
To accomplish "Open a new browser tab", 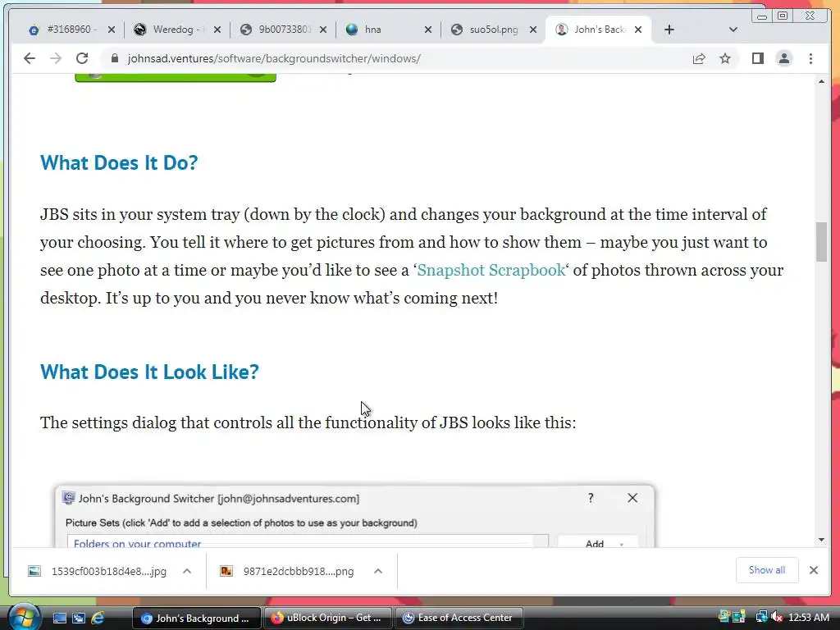I will click(x=669, y=30).
